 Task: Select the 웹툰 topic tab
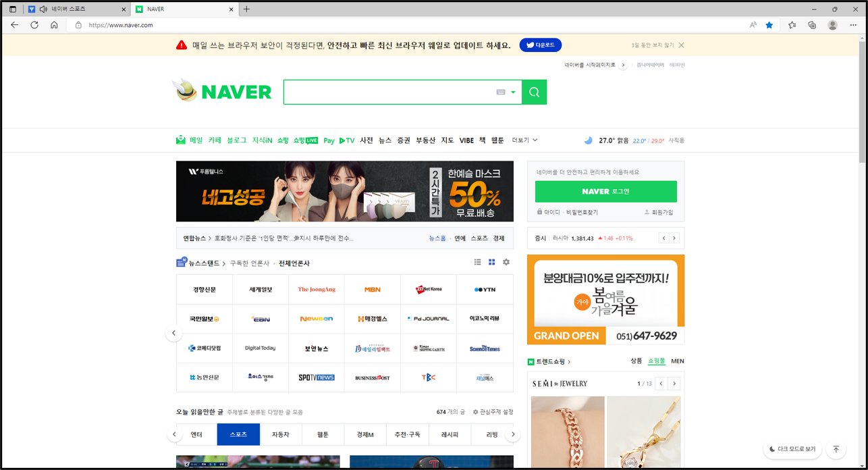323,434
